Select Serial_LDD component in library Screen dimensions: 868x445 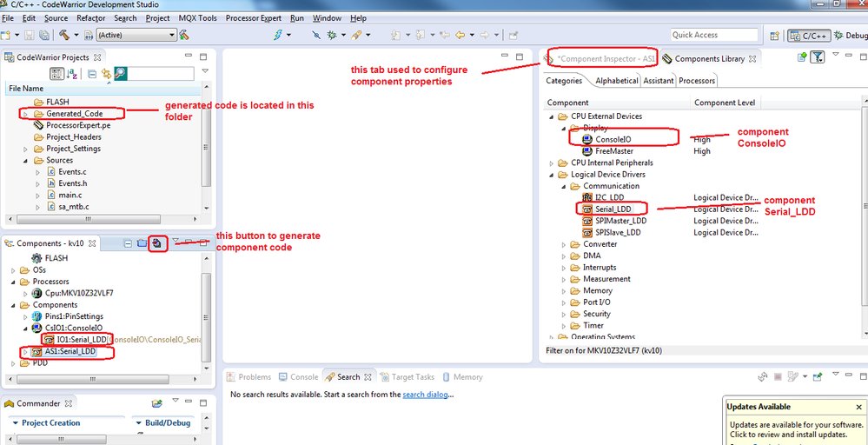tap(606, 209)
